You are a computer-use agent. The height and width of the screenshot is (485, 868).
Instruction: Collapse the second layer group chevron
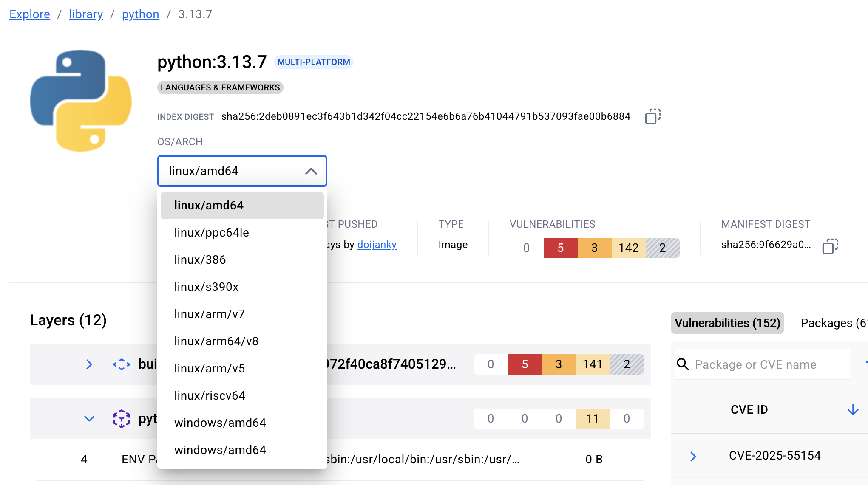tap(89, 419)
